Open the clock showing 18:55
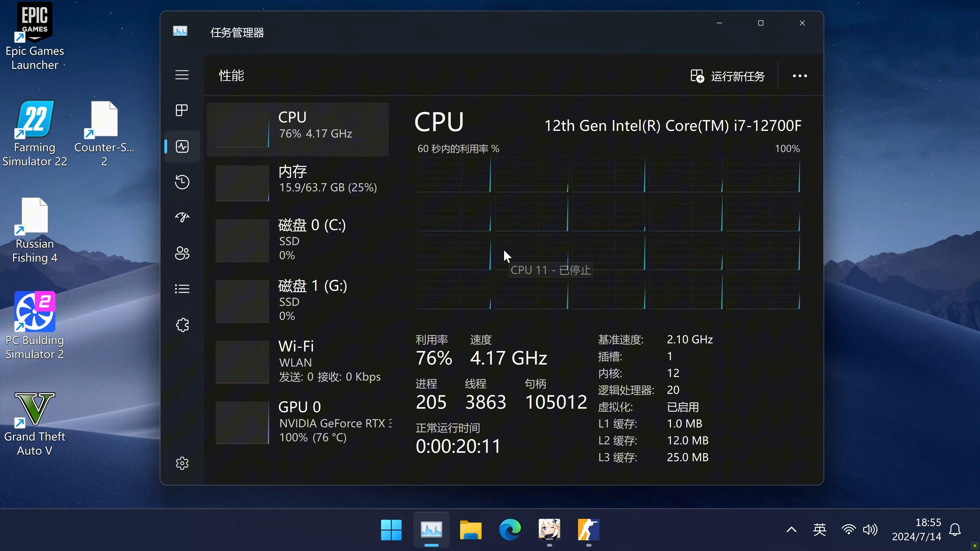 tap(916, 530)
